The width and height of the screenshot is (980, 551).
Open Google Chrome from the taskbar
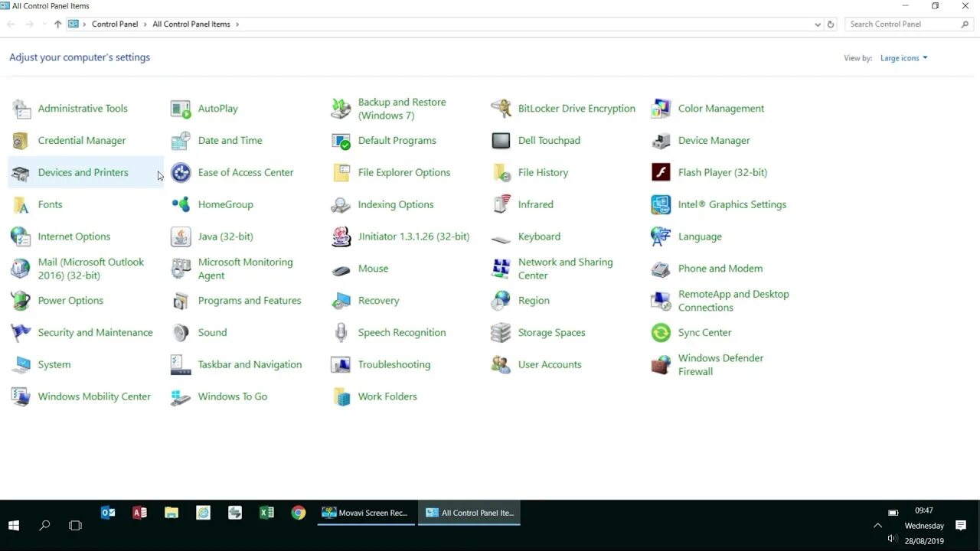click(x=299, y=513)
